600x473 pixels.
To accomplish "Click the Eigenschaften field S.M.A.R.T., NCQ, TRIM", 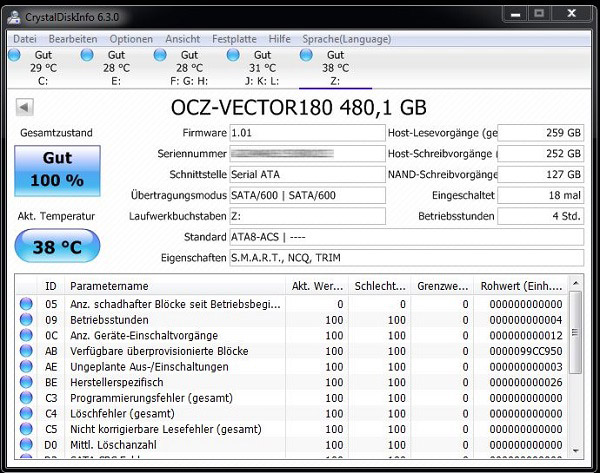I will pos(407,258).
